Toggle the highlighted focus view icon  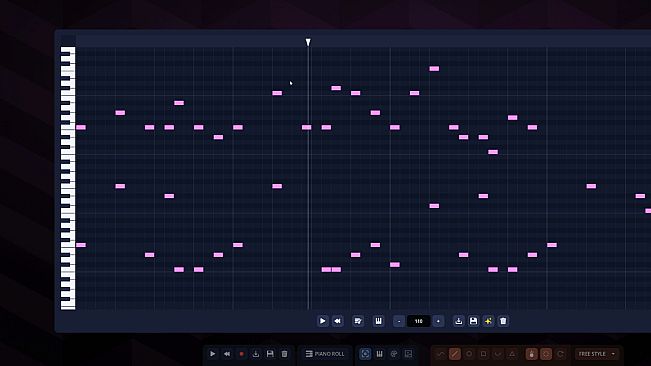click(x=365, y=354)
